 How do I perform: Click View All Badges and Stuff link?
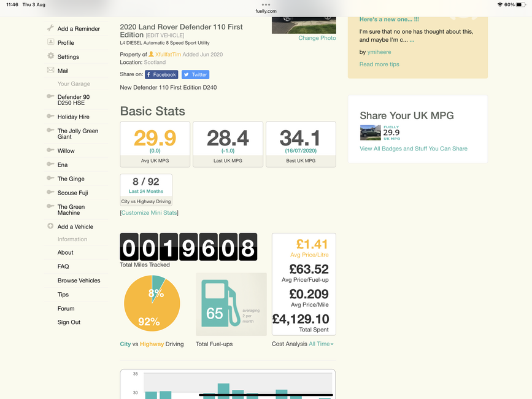pyautogui.click(x=414, y=149)
